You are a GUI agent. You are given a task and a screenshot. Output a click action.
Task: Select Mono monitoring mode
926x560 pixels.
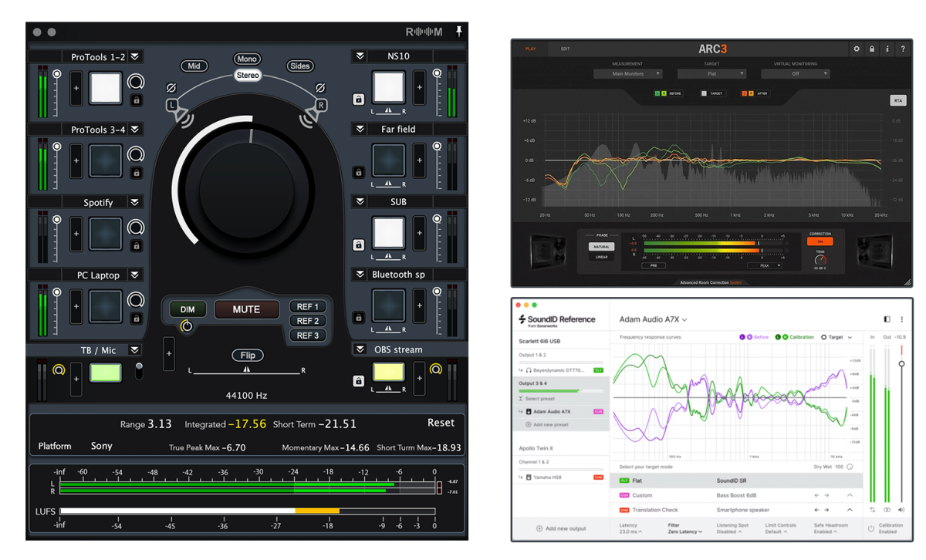pyautogui.click(x=248, y=59)
